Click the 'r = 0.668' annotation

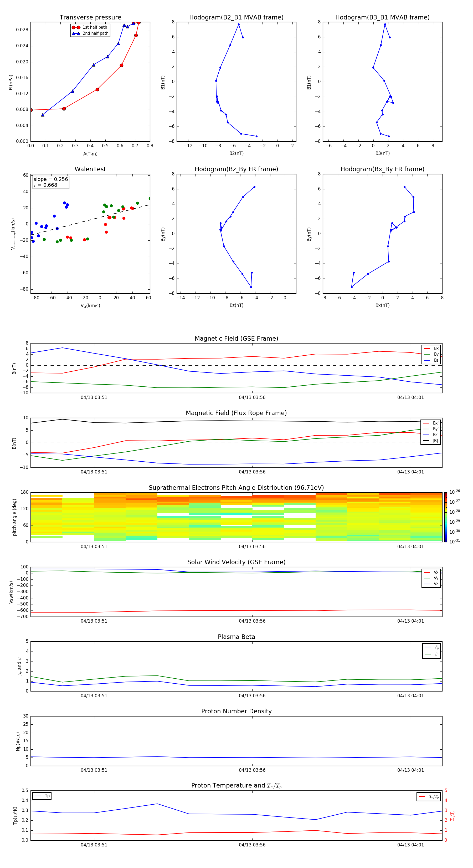(x=45, y=185)
